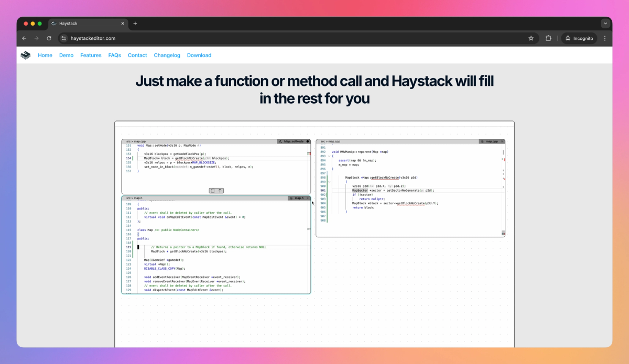Click the browser forward arrow
Viewport: 629px width, 364px height.
[36, 38]
